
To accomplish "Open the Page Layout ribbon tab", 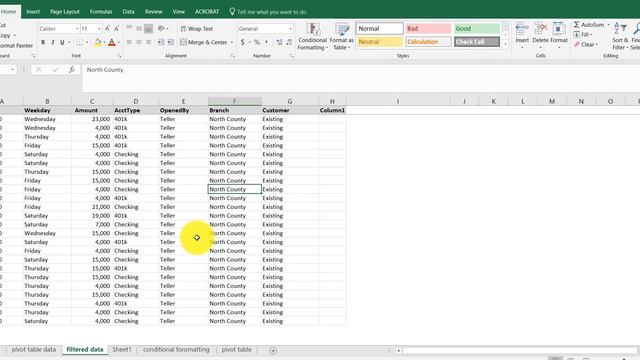I will (65, 11).
